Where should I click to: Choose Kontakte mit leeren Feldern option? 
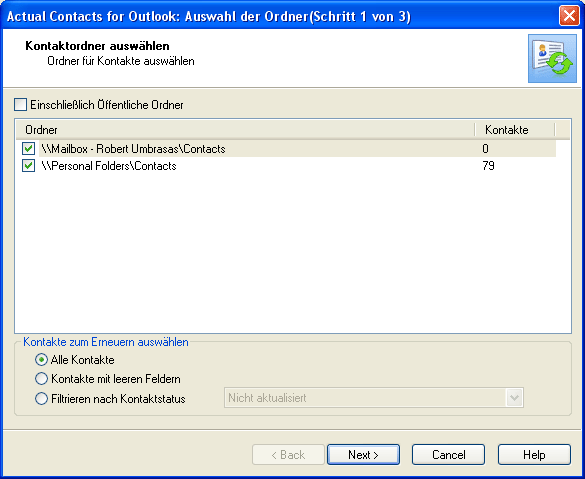pyautogui.click(x=41, y=379)
